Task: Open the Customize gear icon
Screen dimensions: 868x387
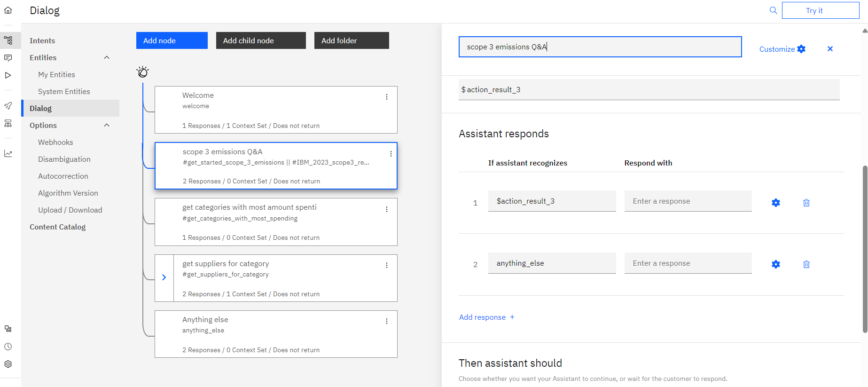Action: click(801, 49)
